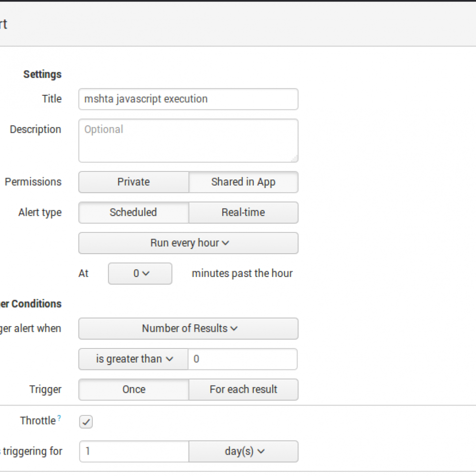Click the suppress triggering duration field

point(134,452)
